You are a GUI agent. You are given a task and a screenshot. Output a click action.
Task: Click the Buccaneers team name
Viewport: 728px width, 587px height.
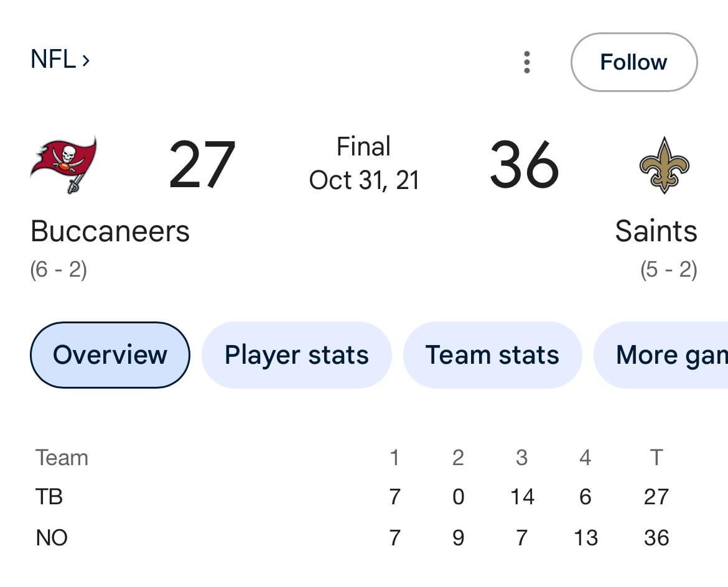point(110,231)
